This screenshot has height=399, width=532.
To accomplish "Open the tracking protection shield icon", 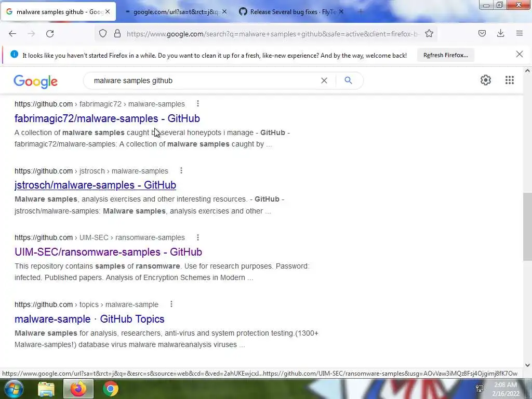I will [103, 34].
